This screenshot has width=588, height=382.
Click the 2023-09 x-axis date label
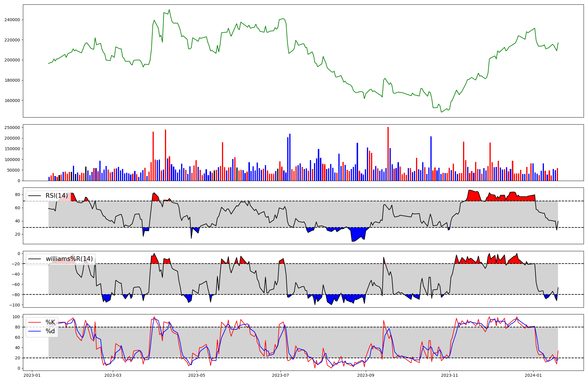(x=366, y=375)
